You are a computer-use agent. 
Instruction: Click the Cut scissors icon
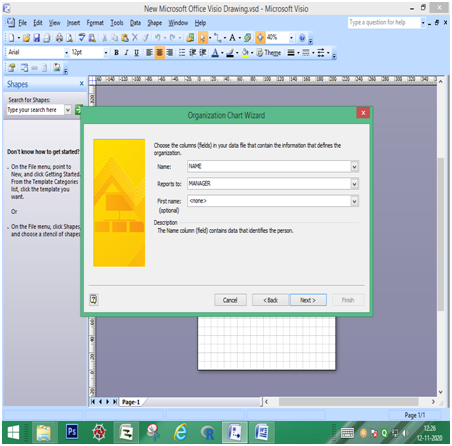point(104,38)
